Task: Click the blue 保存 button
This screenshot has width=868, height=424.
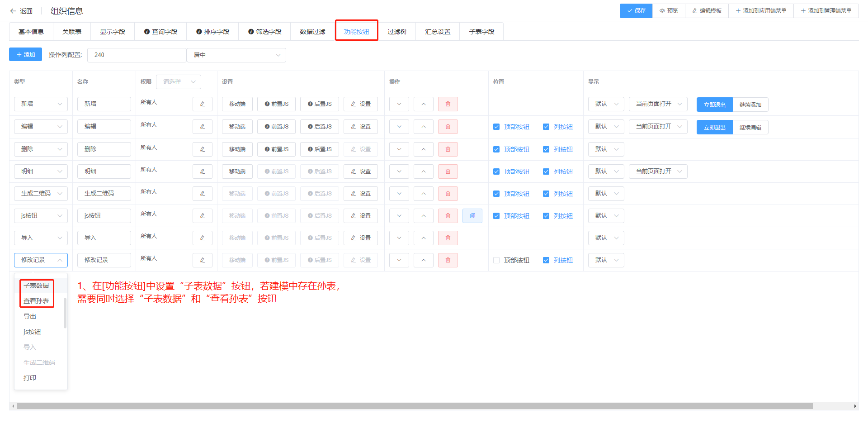Action: tap(636, 11)
